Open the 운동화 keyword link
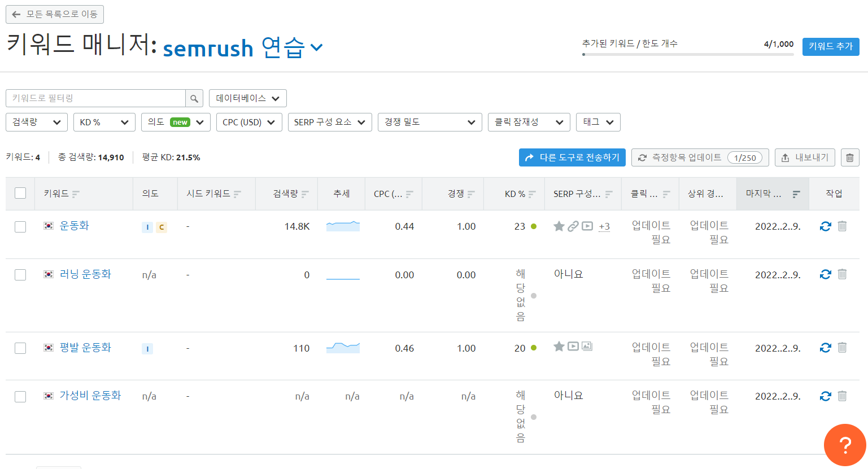868x469 pixels. (75, 226)
